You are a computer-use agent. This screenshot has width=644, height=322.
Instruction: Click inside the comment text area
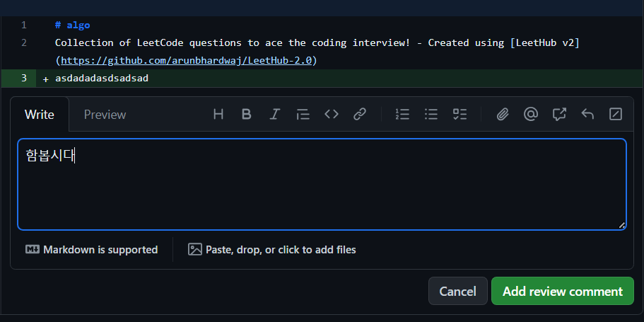[322, 184]
